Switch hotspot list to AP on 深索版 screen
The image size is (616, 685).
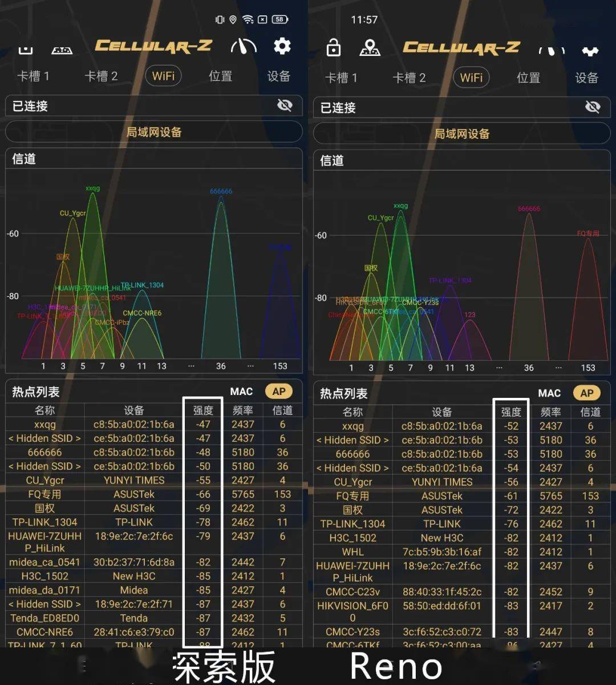tap(279, 392)
